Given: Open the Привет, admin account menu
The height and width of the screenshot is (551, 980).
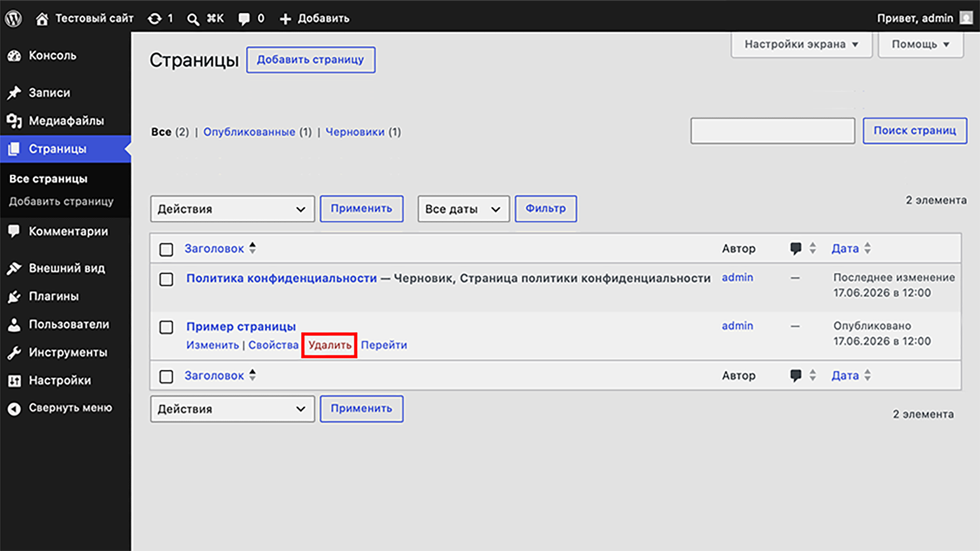Looking at the screenshot, I should pos(925,18).
